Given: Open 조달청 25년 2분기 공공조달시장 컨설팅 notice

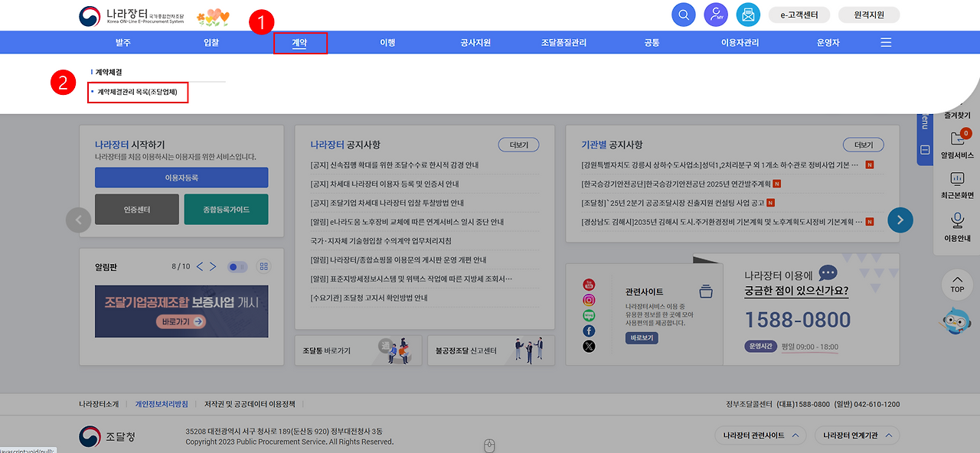Looking at the screenshot, I should pyautogui.click(x=673, y=203).
